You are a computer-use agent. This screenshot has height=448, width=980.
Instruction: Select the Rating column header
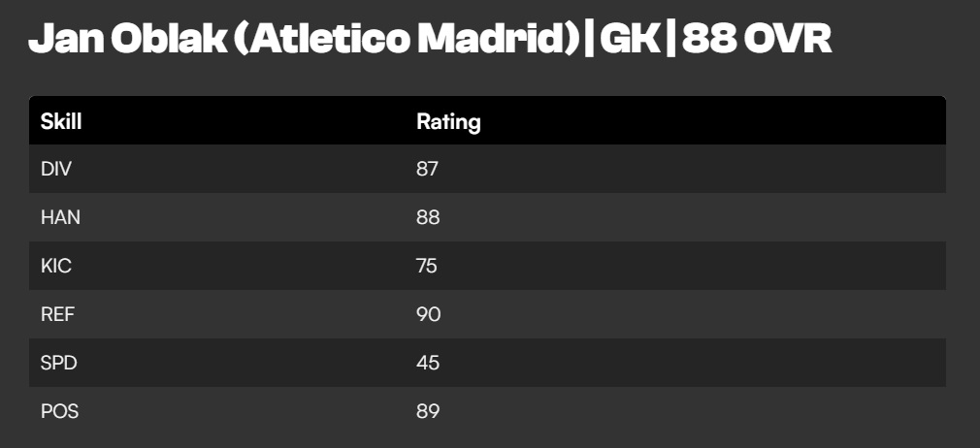(448, 122)
